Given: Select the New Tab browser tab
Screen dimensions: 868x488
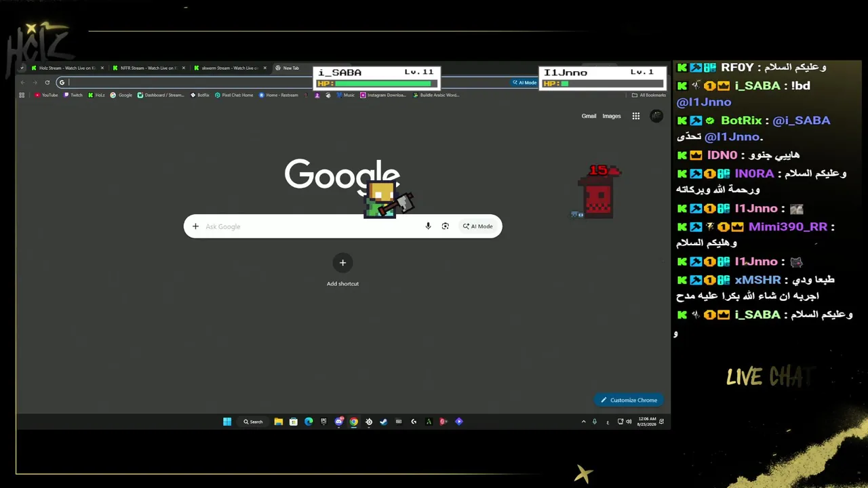Looking at the screenshot, I should (291, 68).
